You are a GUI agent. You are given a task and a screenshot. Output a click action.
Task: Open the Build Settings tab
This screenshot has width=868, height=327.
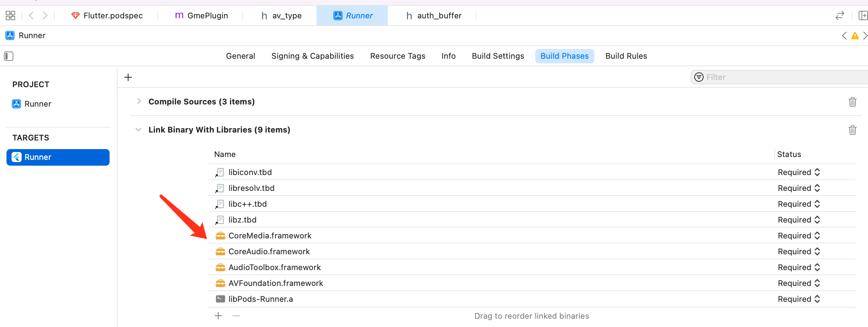(x=498, y=56)
